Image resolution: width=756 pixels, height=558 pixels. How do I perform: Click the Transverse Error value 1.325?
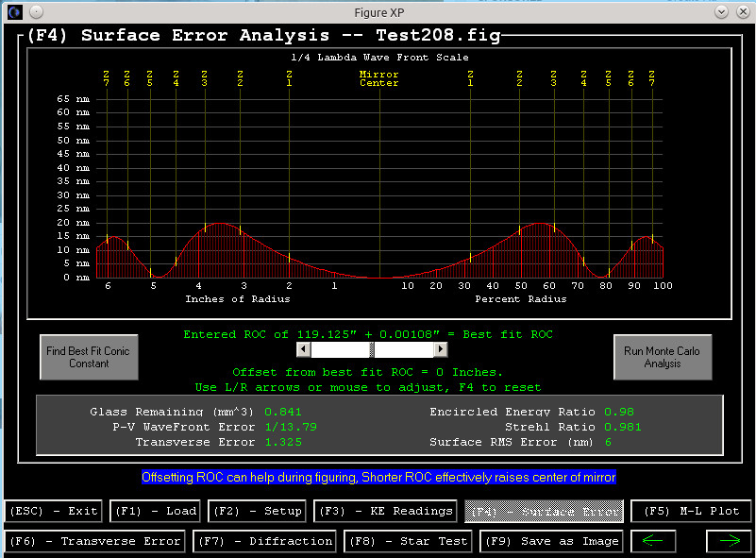coord(283,442)
